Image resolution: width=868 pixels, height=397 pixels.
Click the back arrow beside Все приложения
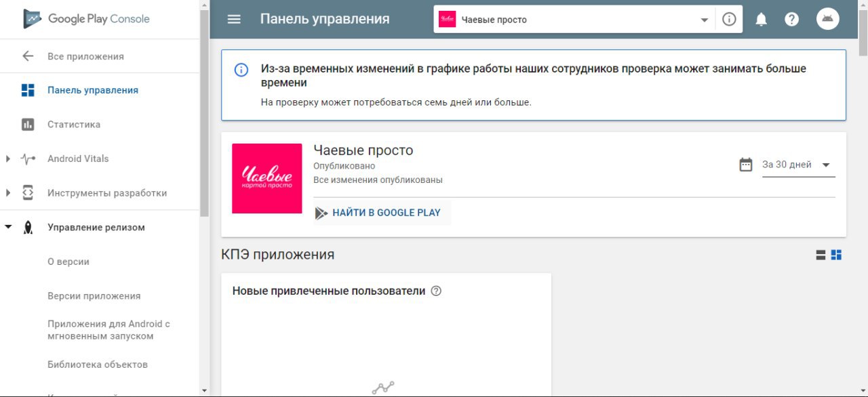click(28, 56)
